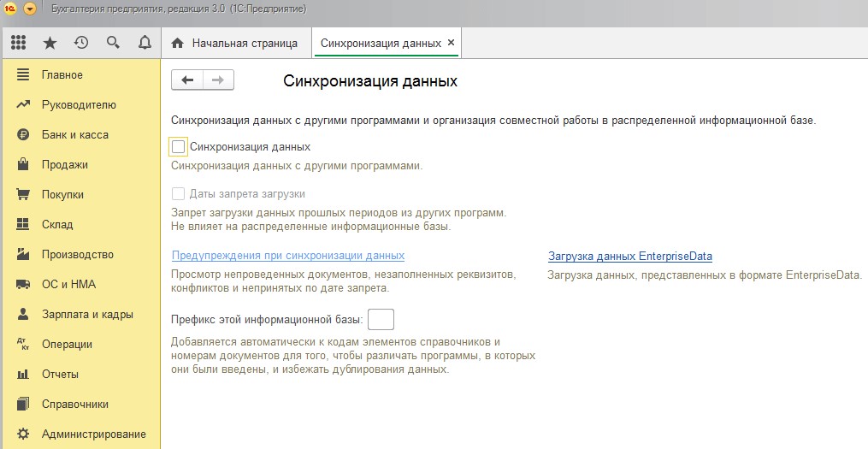Image resolution: width=868 pixels, height=449 pixels.
Task: Enable the Синхронизация данных checkbox
Action: 178,147
